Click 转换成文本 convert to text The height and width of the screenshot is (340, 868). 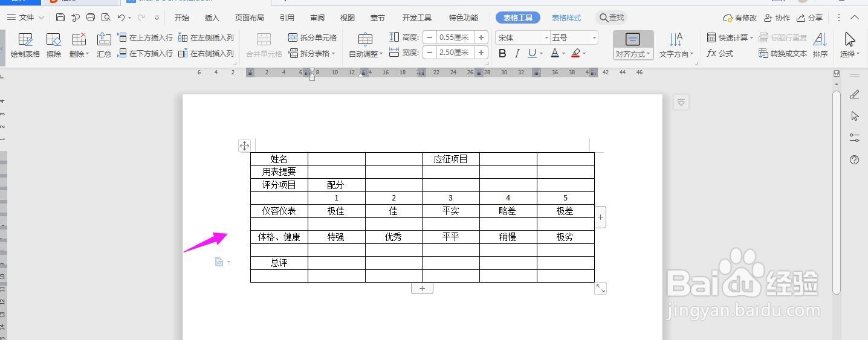tap(783, 53)
